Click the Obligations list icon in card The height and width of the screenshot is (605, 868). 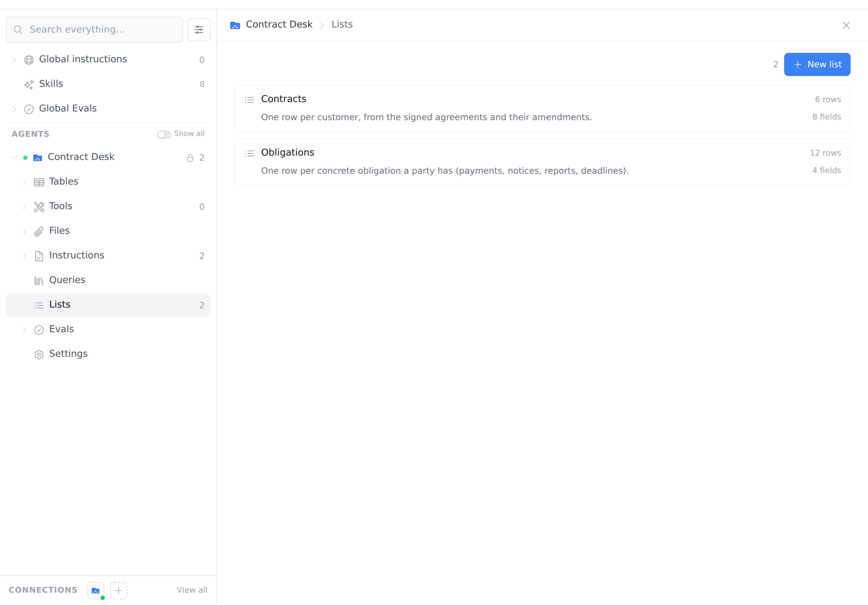(x=249, y=153)
